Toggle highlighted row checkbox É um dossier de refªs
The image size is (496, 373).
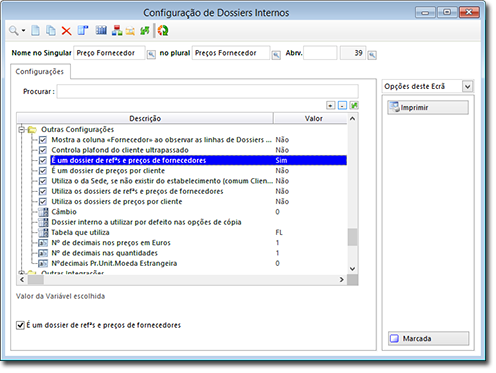43,160
